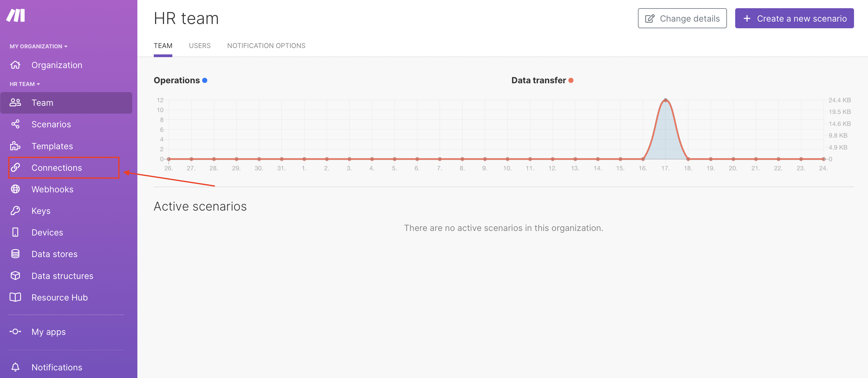This screenshot has width=868, height=378.
Task: Expand the HR TEAM dropdown
Action: coord(25,84)
